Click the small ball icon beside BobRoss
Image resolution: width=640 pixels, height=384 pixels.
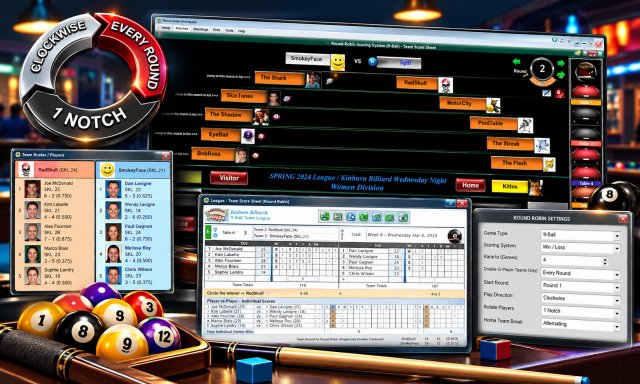tap(256, 155)
